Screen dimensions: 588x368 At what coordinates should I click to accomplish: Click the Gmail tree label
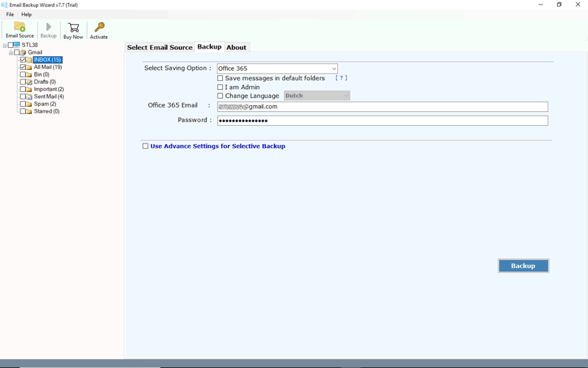coord(35,52)
